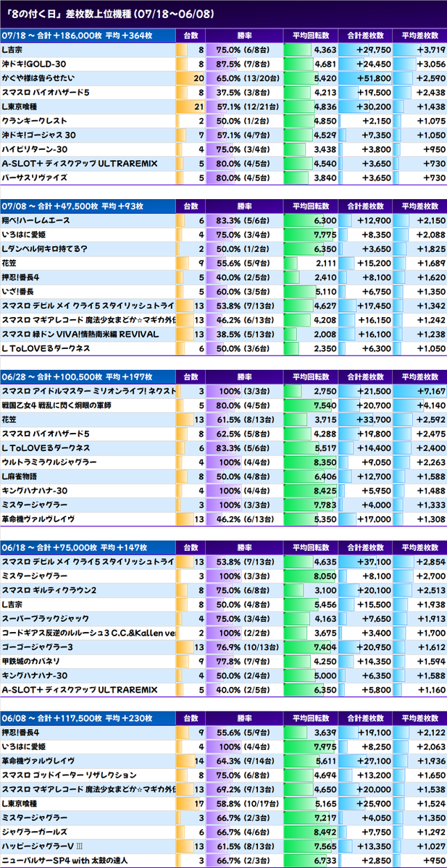Screen dimensions: 447x868
Task: Click the 87.5% (7/8台) win rate cell
Action: click(x=244, y=64)
